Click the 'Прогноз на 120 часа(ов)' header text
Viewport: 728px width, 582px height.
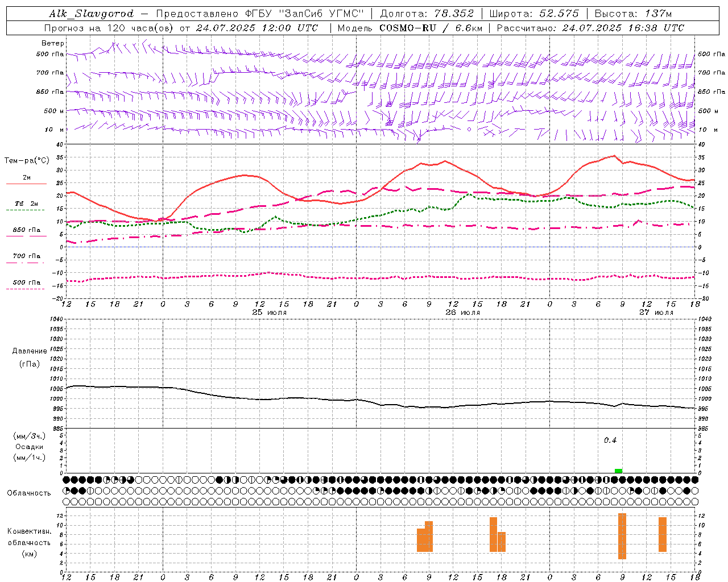[110, 28]
